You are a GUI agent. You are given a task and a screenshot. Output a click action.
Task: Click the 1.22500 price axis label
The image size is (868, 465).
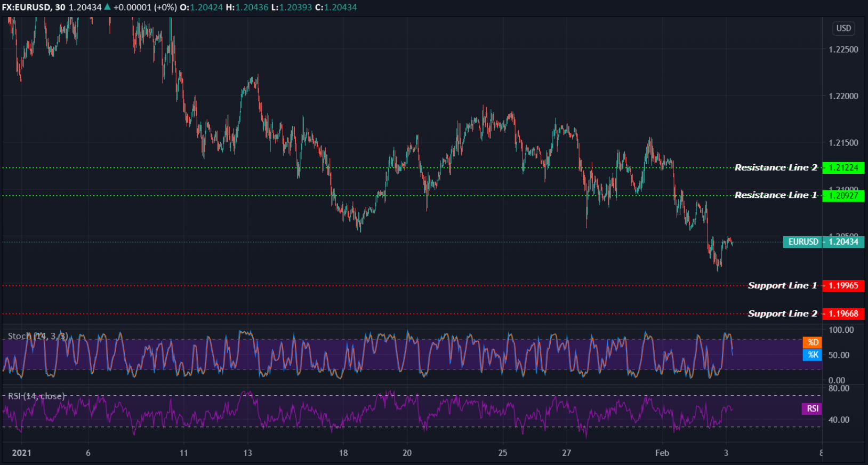843,50
